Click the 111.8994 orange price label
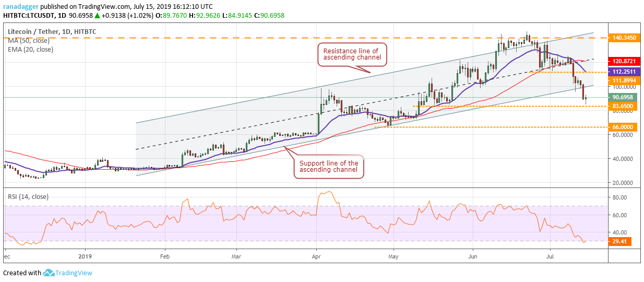The width and height of the screenshot is (644, 282). coord(625,80)
